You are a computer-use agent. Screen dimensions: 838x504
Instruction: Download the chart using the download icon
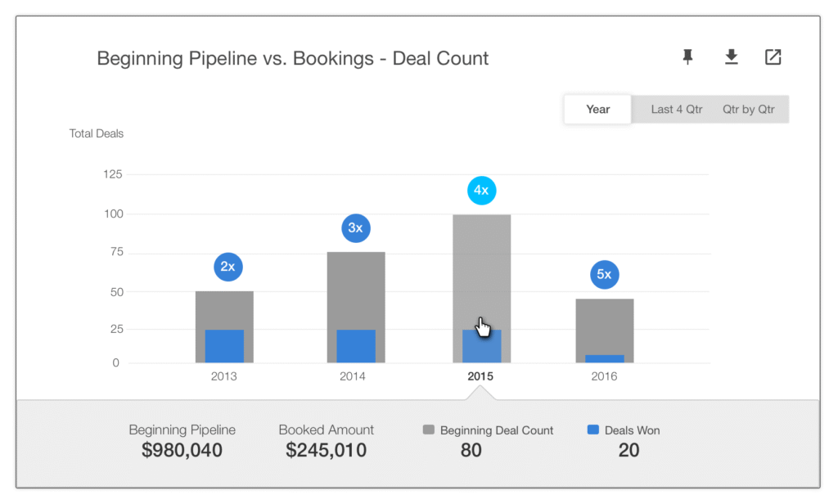731,56
